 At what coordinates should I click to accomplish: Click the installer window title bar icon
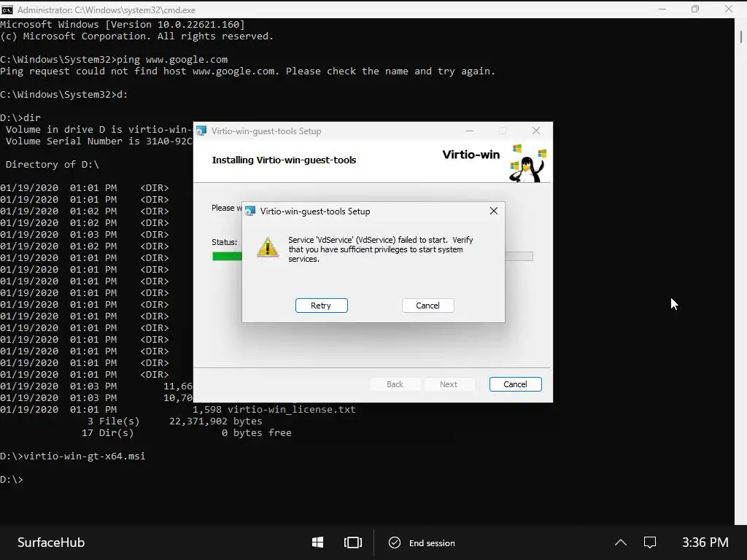coord(201,131)
